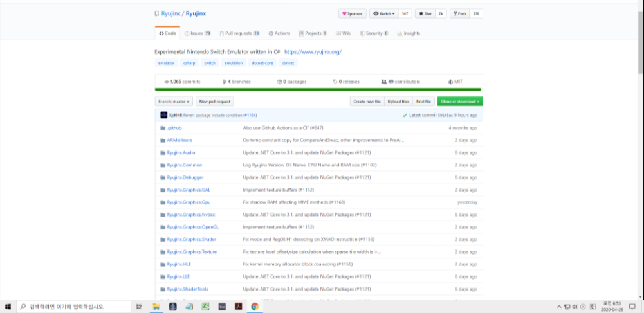Open the Ryujinx.Audio folder
This screenshot has width=644, height=313.
pyautogui.click(x=181, y=152)
